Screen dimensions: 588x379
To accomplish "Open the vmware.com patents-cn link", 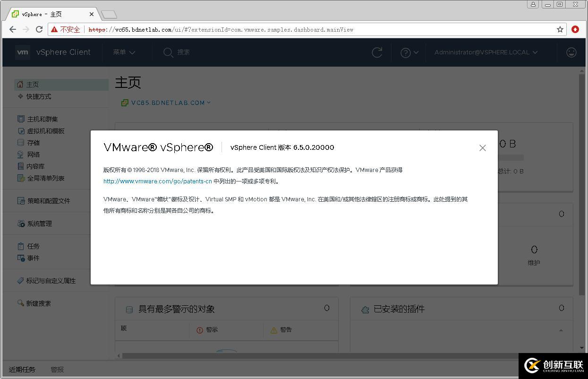I will coord(158,181).
